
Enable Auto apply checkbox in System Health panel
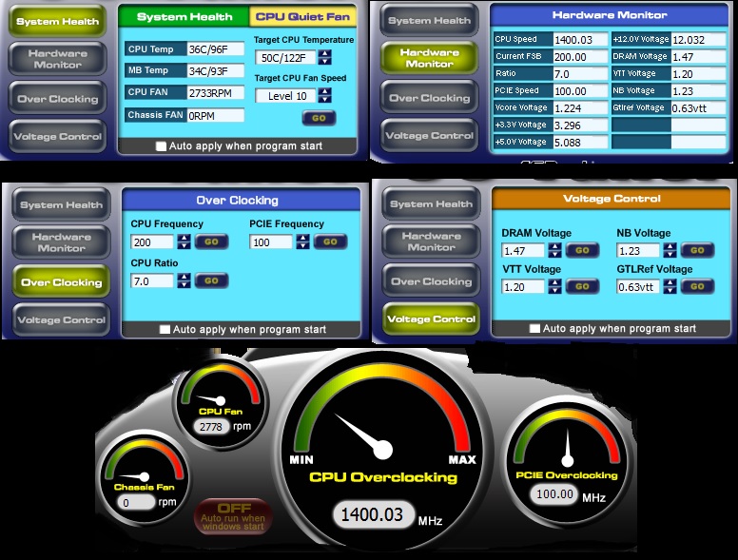(161, 145)
